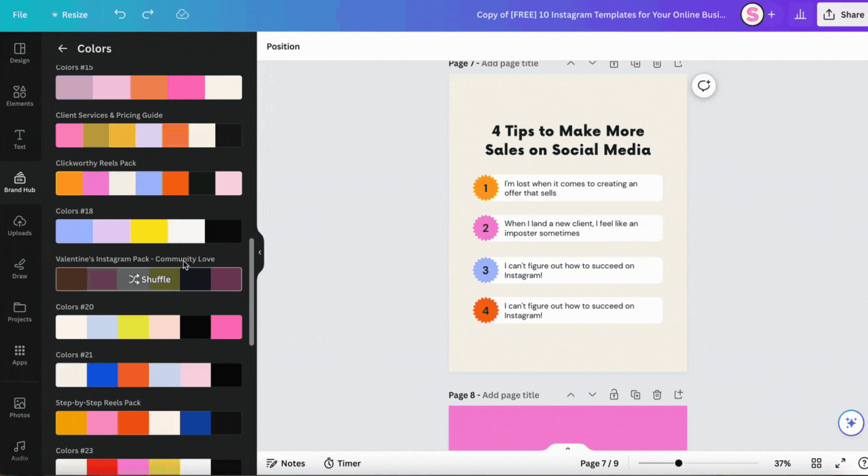
Task: Expand the page thumbnails strip chevron
Action: tap(568, 448)
